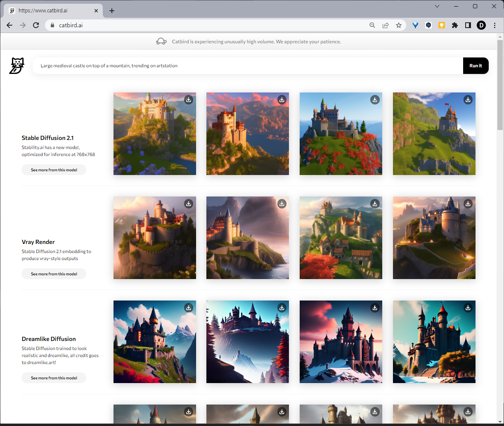
Task: Bookmark this page with star icon
Action: click(x=399, y=25)
